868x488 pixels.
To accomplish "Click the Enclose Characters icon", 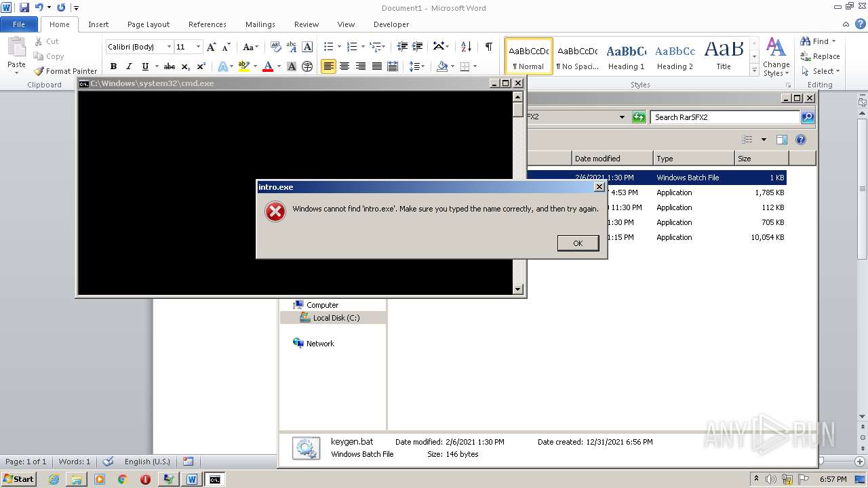I will pos(307,66).
